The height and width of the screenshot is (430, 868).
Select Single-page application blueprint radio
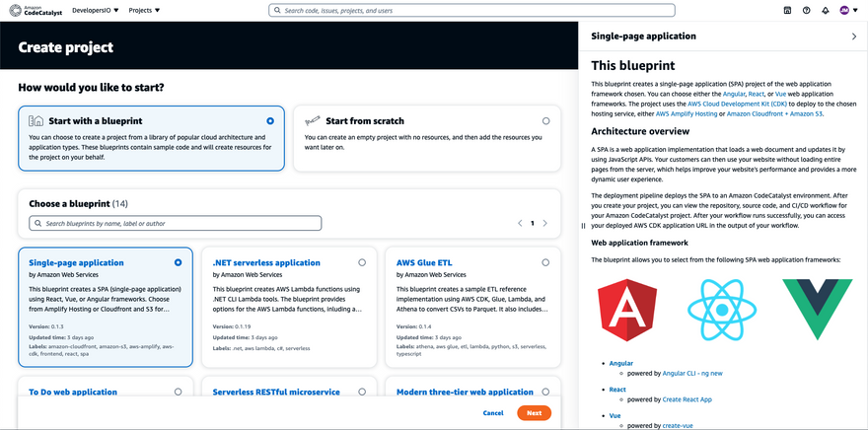tap(178, 262)
